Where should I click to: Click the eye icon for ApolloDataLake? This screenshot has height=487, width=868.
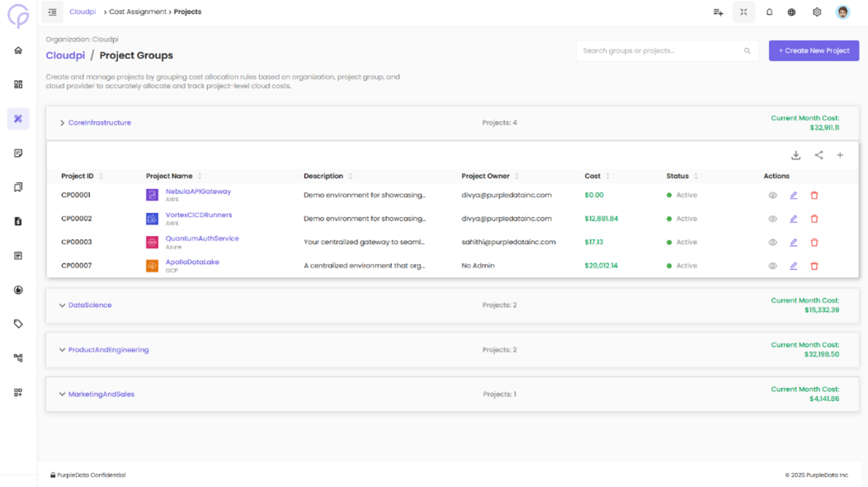click(772, 266)
